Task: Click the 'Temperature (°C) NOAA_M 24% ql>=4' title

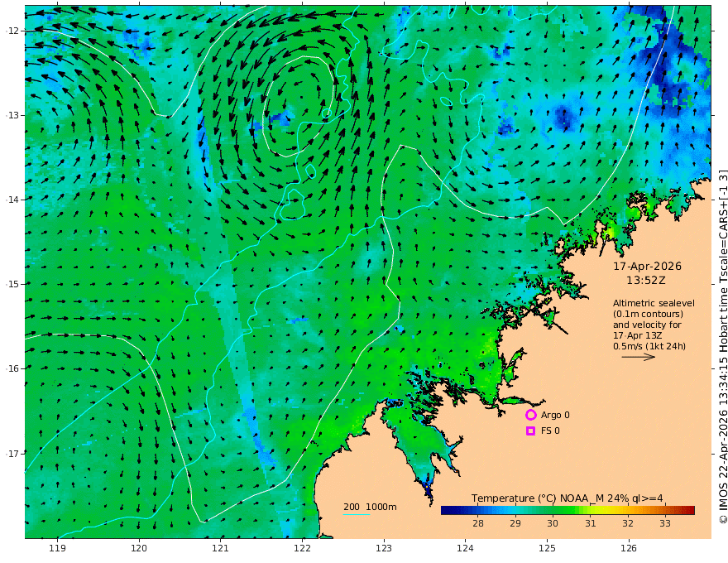Action: click(568, 498)
